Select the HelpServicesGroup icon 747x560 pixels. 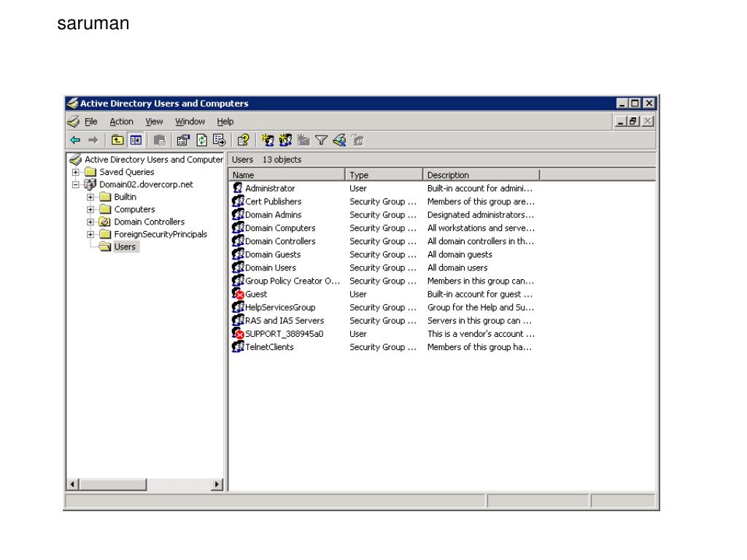[238, 307]
